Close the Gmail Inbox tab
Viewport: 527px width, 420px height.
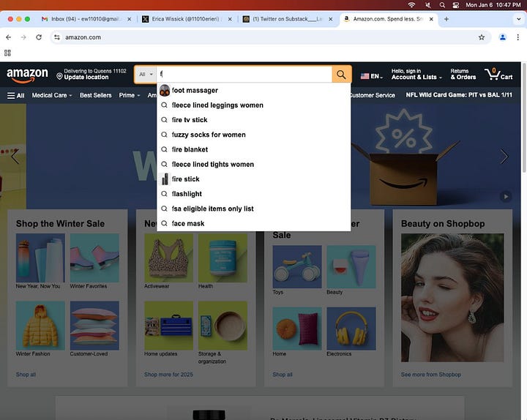[129, 19]
